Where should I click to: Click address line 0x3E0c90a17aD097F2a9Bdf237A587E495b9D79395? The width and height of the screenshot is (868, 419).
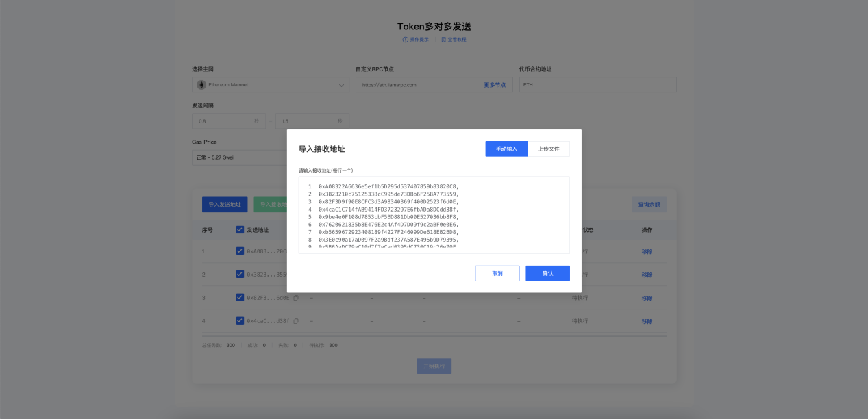(388, 240)
